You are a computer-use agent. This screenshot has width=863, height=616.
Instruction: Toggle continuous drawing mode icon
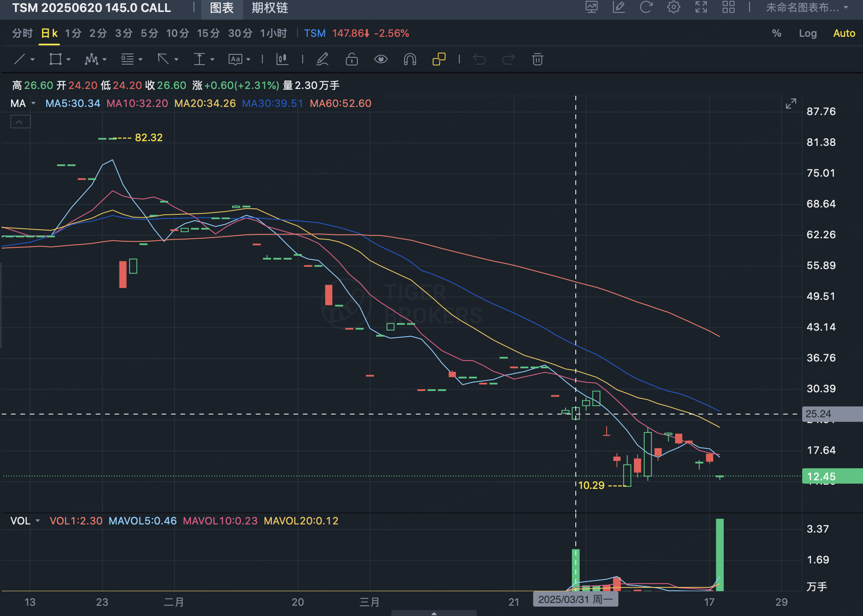pos(439,59)
